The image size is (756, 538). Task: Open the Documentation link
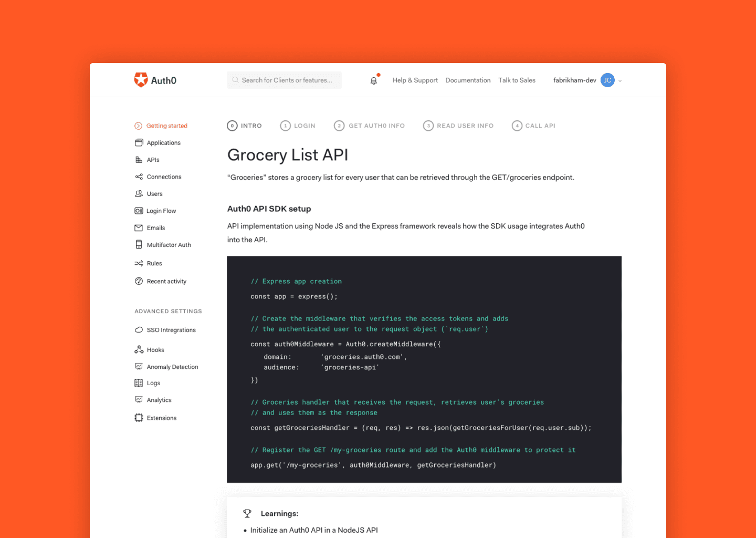(468, 80)
